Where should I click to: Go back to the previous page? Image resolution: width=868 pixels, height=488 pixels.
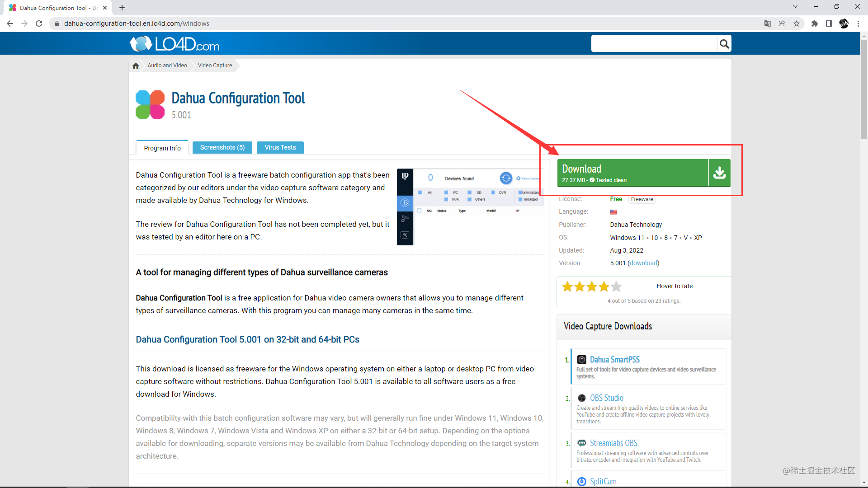[x=9, y=23]
